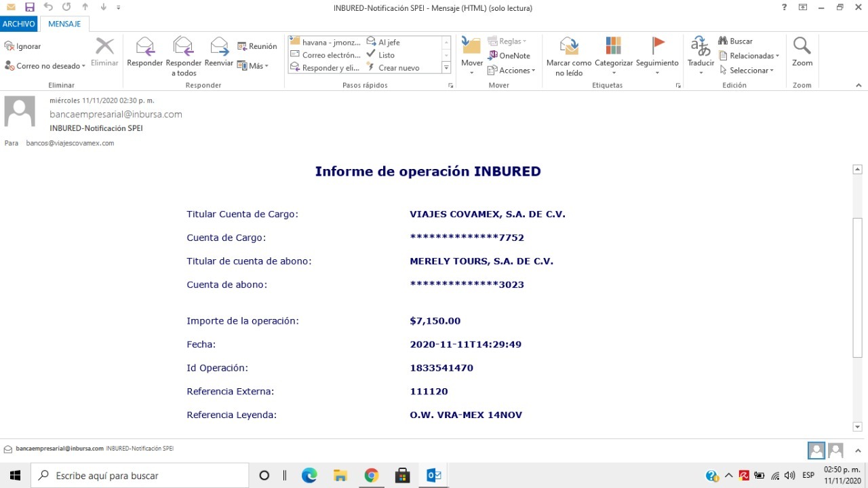Viewport: 868px width, 488px height.
Task: Choose the Correo electrón... quick step
Action: click(x=325, y=55)
